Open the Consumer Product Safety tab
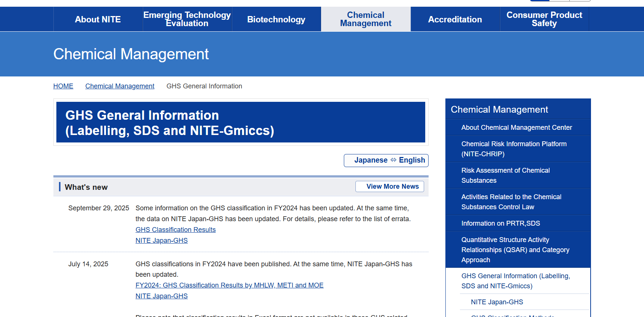Image resolution: width=644 pixels, height=317 pixels. (544, 19)
